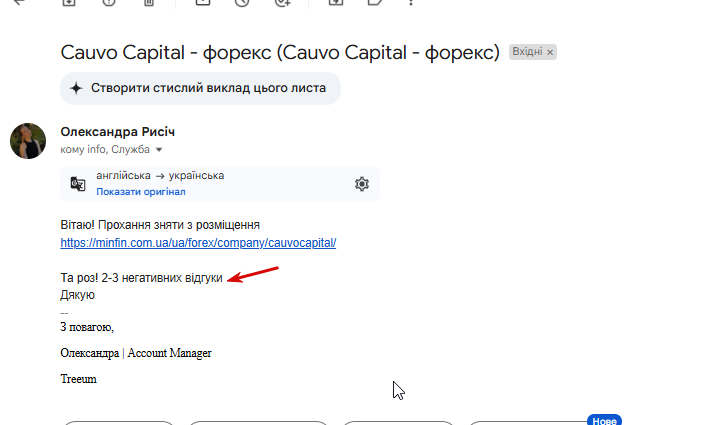The height and width of the screenshot is (425, 708).
Task: Add this email to Tasks
Action: (x=283, y=2)
